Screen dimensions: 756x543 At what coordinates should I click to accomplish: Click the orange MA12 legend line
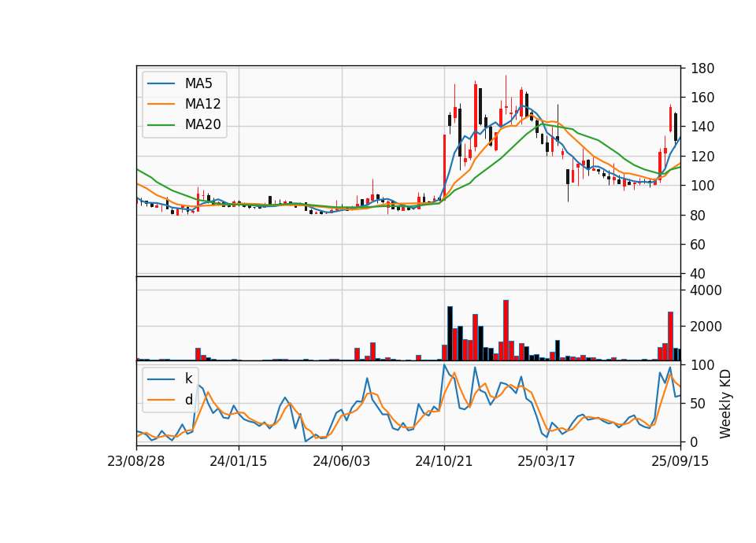click(x=161, y=104)
